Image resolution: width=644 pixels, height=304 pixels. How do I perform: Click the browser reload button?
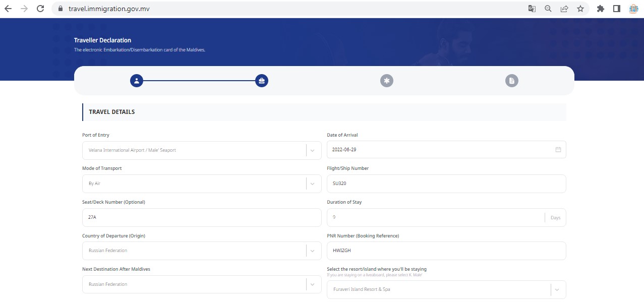coord(40,9)
